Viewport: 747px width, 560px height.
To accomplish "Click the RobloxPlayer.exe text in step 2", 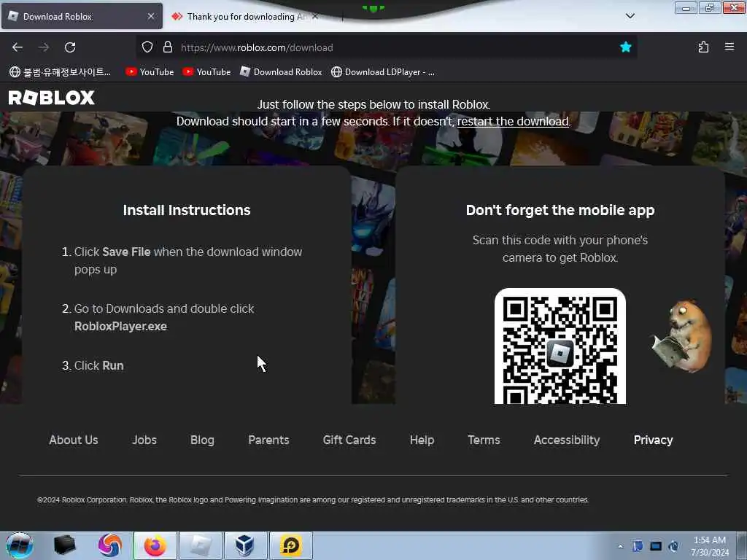I will pyautogui.click(x=120, y=326).
